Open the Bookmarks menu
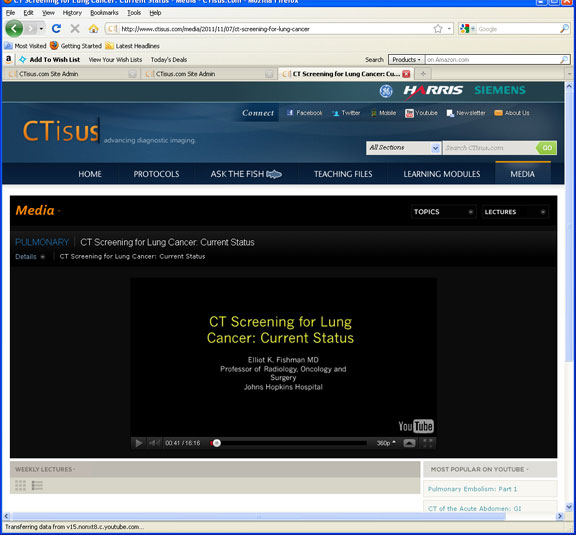576x535 pixels. 104,13
